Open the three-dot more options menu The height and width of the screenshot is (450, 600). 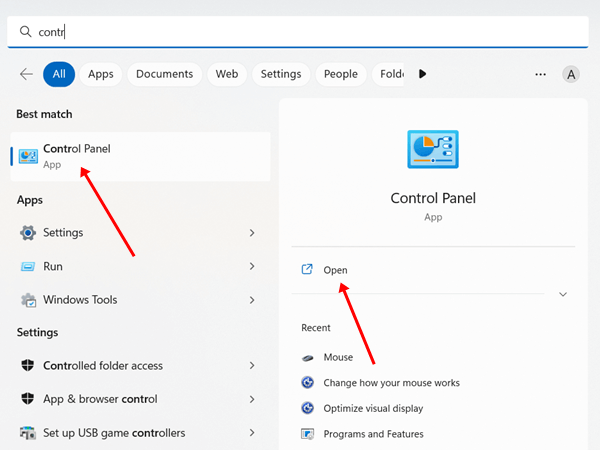(541, 74)
